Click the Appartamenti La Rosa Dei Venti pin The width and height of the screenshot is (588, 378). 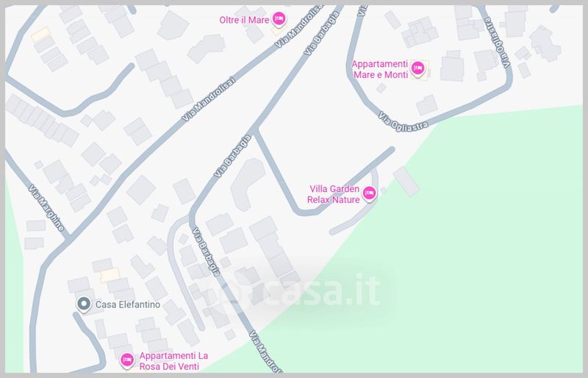click(127, 360)
